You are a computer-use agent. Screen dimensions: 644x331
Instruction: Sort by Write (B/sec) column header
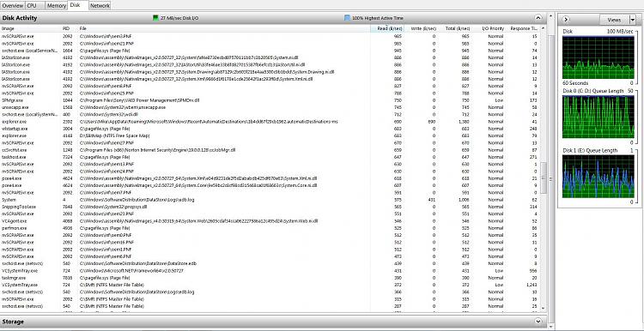tap(422, 28)
